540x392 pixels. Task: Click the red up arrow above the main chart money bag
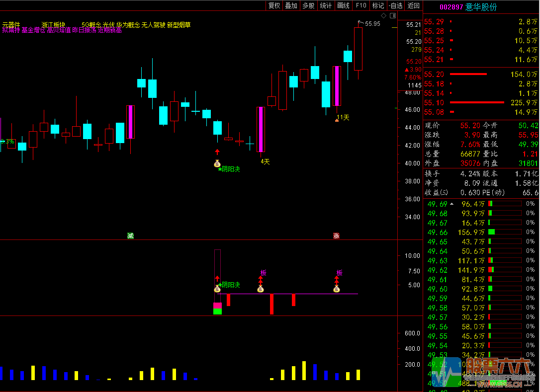pyautogui.click(x=217, y=152)
